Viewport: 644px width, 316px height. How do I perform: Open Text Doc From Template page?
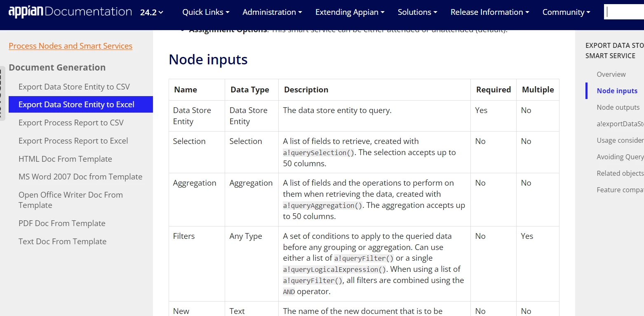pos(62,241)
